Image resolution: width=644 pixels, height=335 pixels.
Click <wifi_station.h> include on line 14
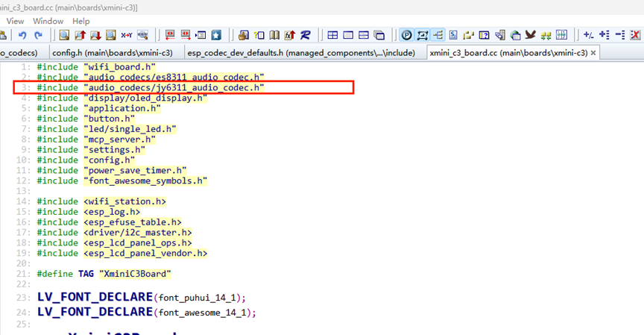click(125, 201)
